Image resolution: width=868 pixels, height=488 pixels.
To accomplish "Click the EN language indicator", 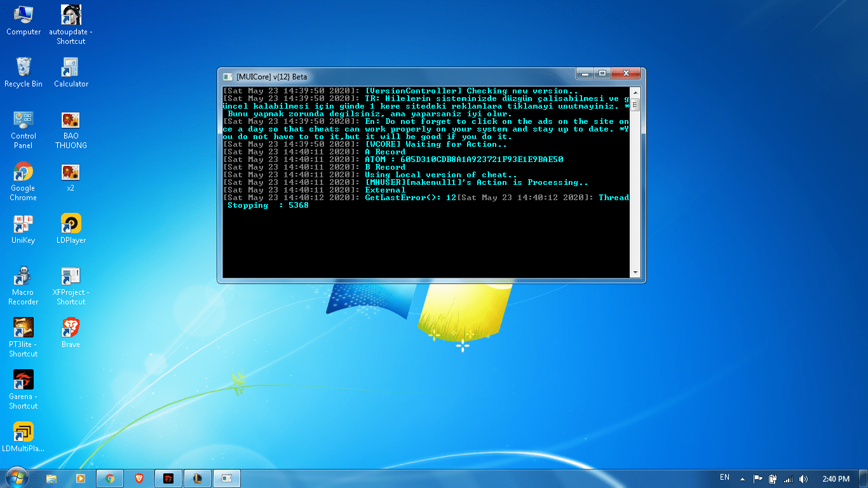I will 724,477.
